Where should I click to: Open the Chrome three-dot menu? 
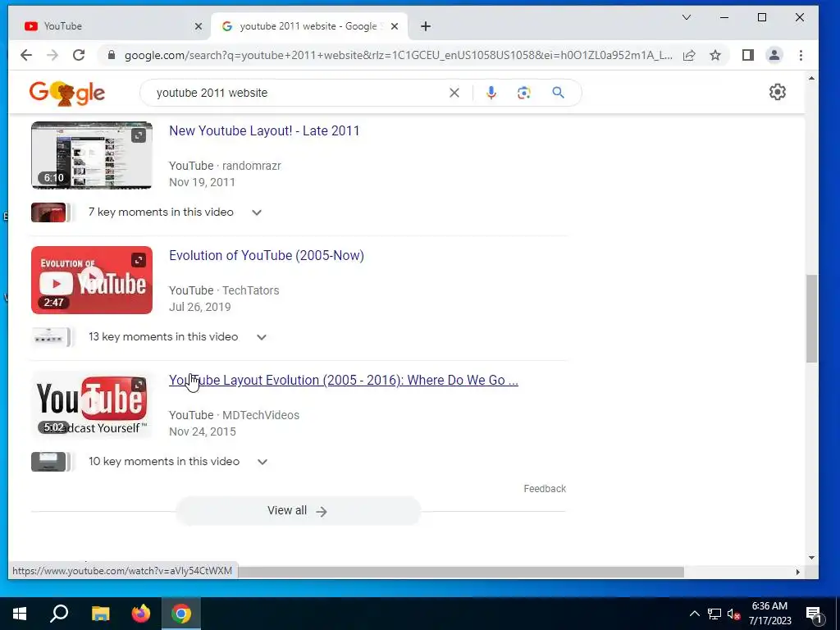pyautogui.click(x=801, y=55)
